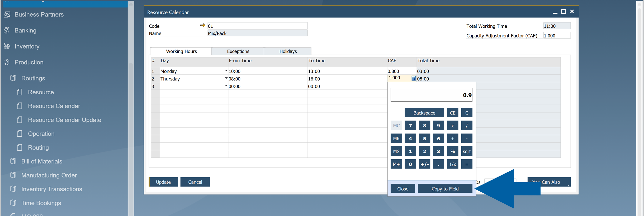Click the Resource document icon in sidebar

click(x=20, y=92)
